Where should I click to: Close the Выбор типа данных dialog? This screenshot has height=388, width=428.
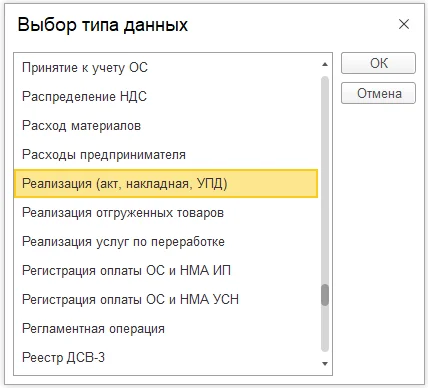[404, 24]
